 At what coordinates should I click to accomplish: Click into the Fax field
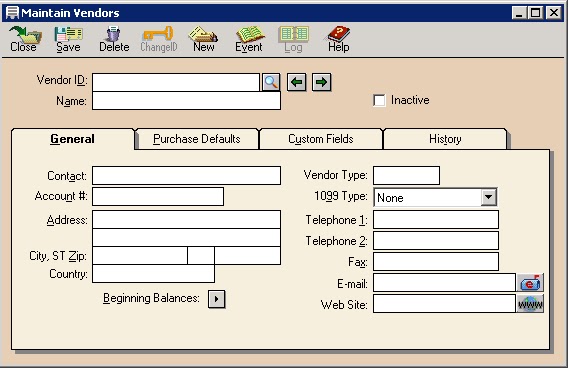436,262
